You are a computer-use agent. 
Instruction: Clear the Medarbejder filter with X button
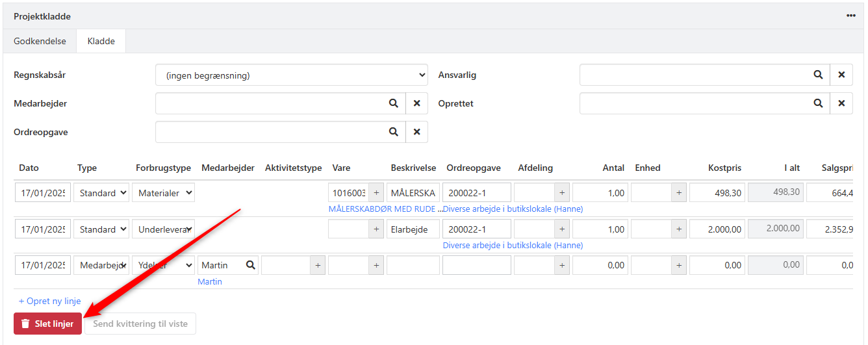416,103
